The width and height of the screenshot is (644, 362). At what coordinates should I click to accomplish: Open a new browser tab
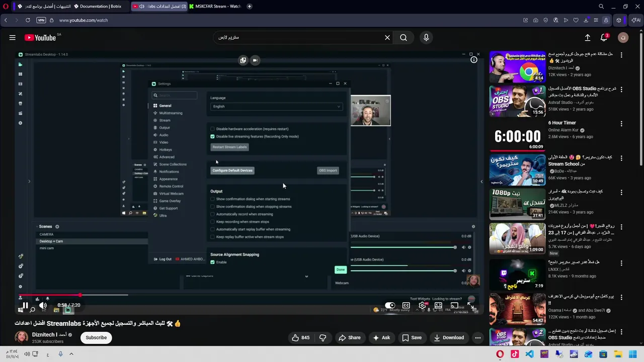pyautogui.click(x=250, y=7)
